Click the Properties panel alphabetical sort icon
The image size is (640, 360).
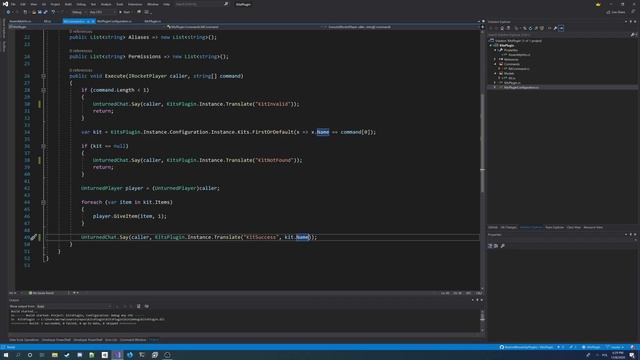(496, 246)
